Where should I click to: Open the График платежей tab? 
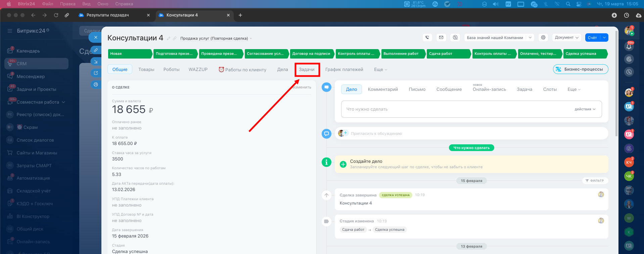pos(344,70)
